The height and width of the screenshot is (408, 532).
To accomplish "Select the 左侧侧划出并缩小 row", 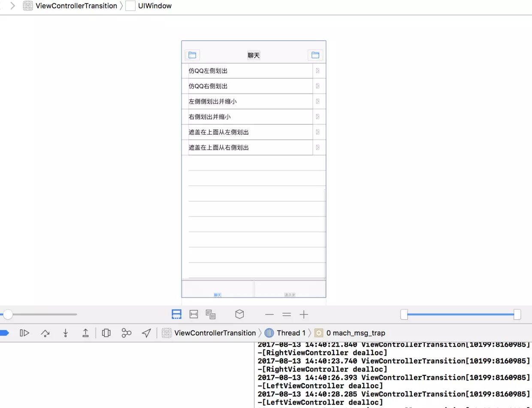I will pos(254,102).
